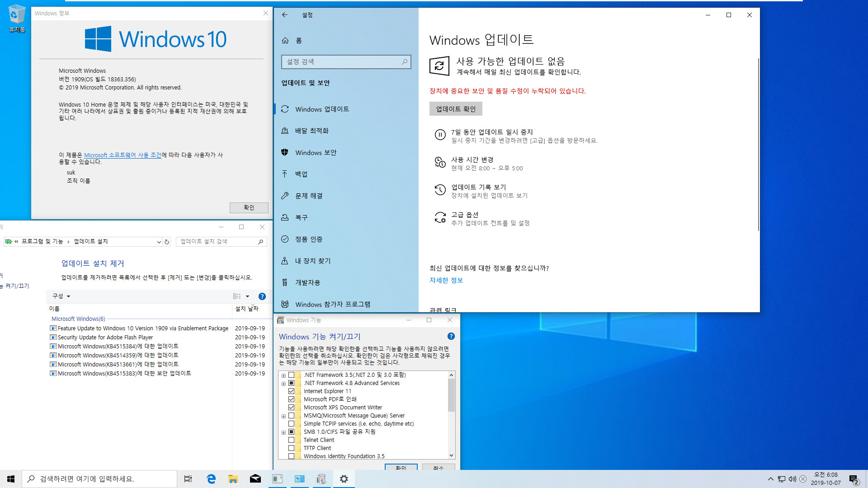Viewport: 868px width, 488px height.
Task: Click the network icon in system tray
Action: click(781, 479)
